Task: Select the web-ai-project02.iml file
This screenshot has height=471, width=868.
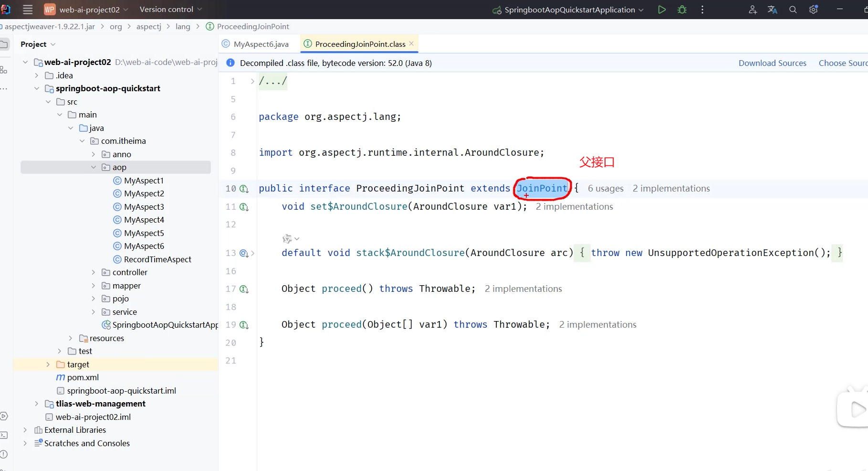Action: click(x=88, y=417)
